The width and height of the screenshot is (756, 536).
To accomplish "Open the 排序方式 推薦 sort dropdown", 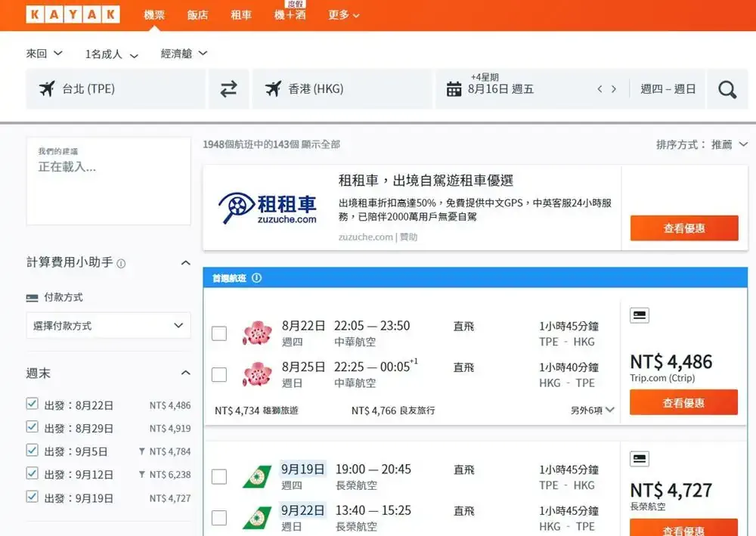I will pyautogui.click(x=702, y=144).
